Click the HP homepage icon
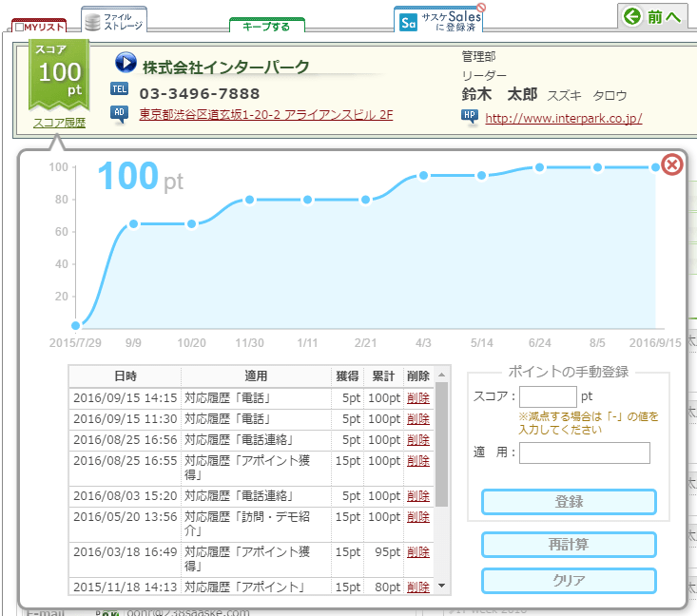The width and height of the screenshot is (697, 616). click(470, 117)
